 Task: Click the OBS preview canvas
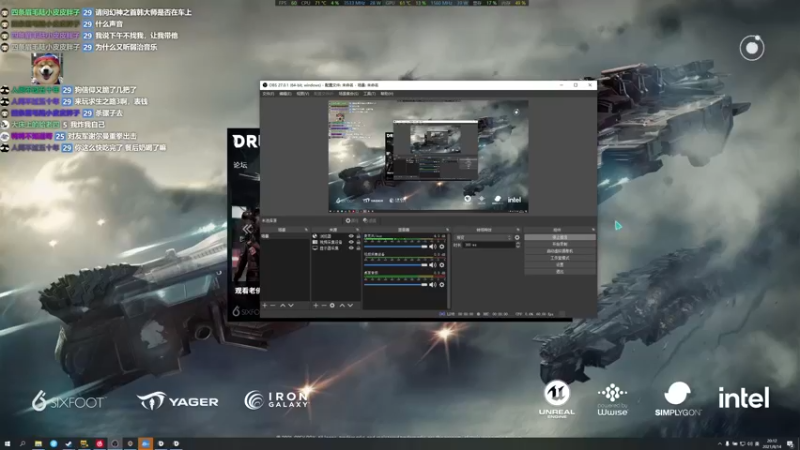pyautogui.click(x=428, y=156)
